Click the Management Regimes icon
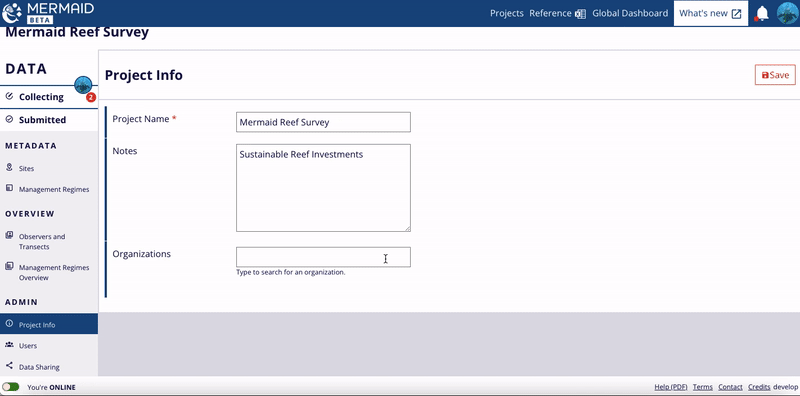 (9, 188)
